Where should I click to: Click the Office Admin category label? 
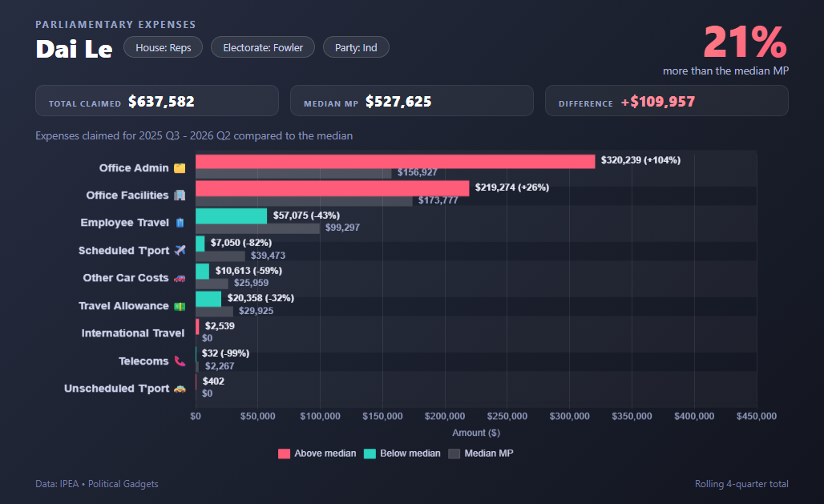[134, 168]
